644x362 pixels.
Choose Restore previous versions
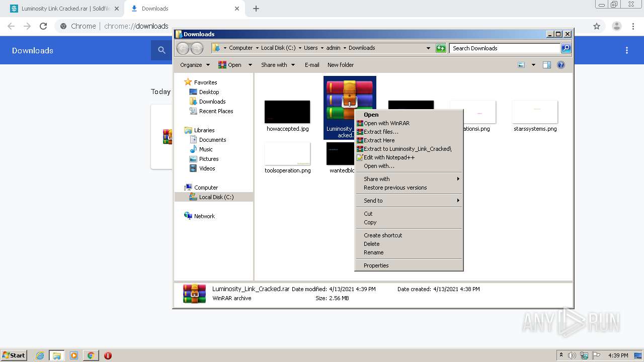click(x=409, y=188)
